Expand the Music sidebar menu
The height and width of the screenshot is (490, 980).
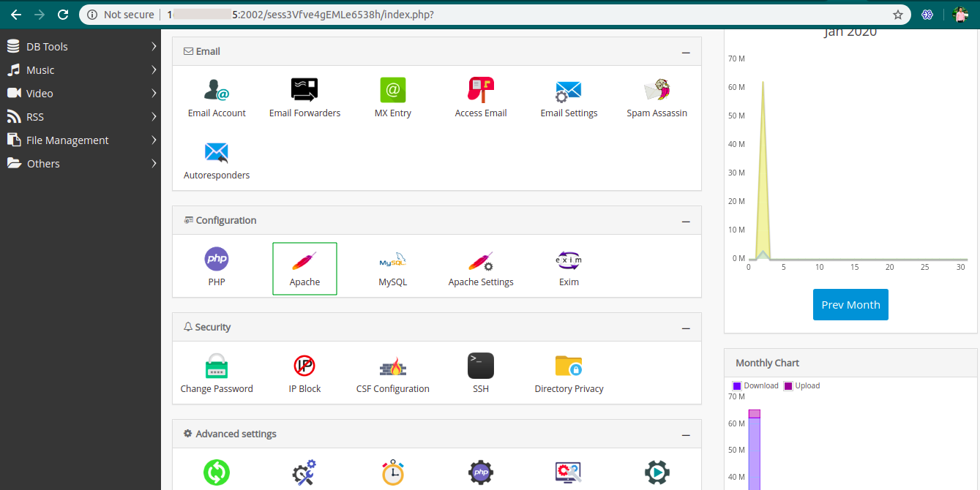click(81, 69)
